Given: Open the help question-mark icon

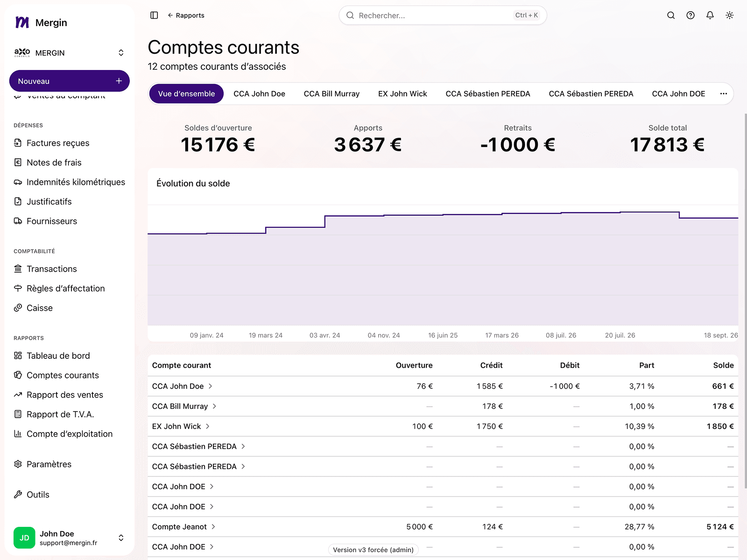Looking at the screenshot, I should point(691,15).
